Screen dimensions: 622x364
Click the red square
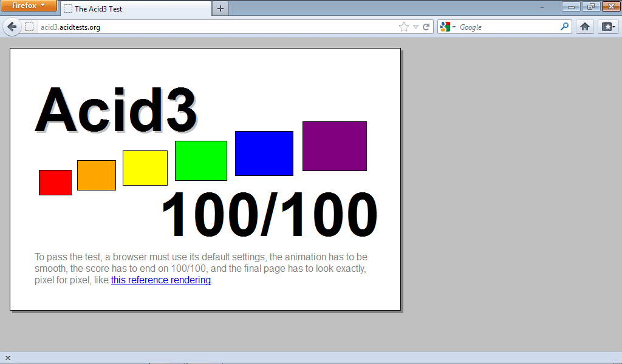pyautogui.click(x=55, y=183)
